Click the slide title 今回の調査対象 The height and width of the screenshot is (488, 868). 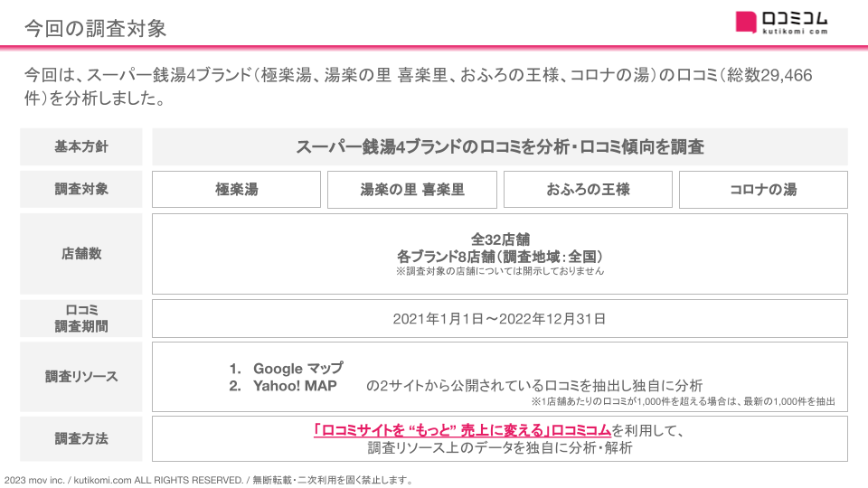point(95,28)
